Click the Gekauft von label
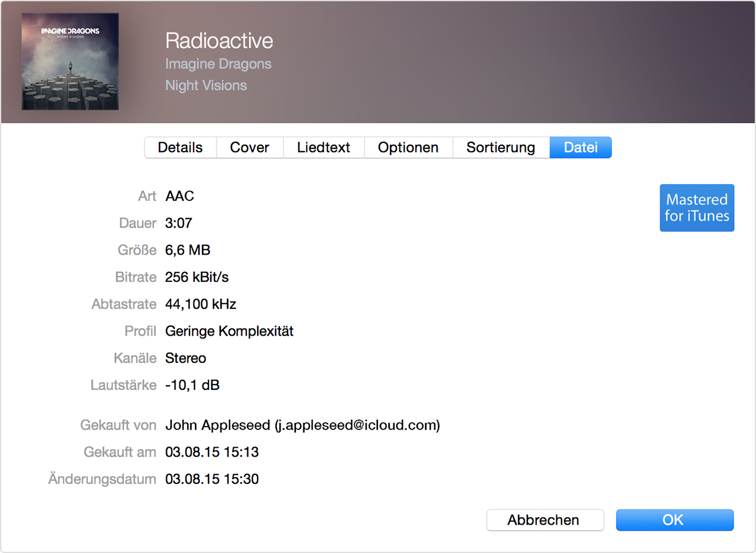Image resolution: width=756 pixels, height=553 pixels. [x=118, y=425]
